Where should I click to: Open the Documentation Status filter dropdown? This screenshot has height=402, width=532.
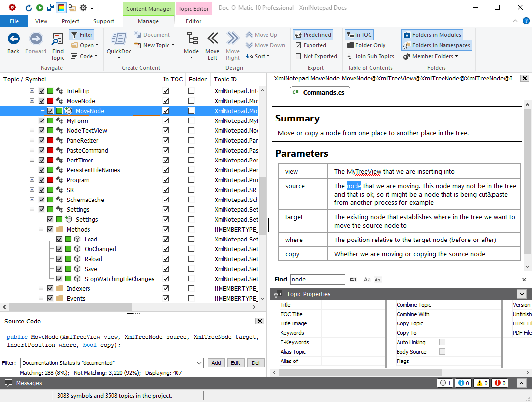click(x=199, y=363)
